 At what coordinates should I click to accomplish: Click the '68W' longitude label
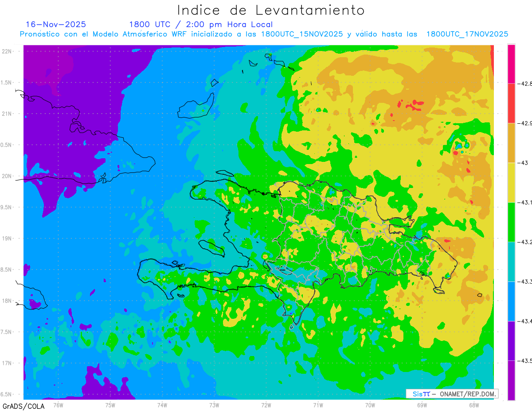[x=474, y=405]
